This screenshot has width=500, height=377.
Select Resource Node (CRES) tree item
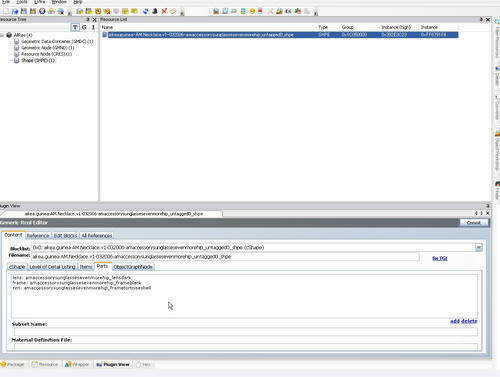[x=46, y=54]
